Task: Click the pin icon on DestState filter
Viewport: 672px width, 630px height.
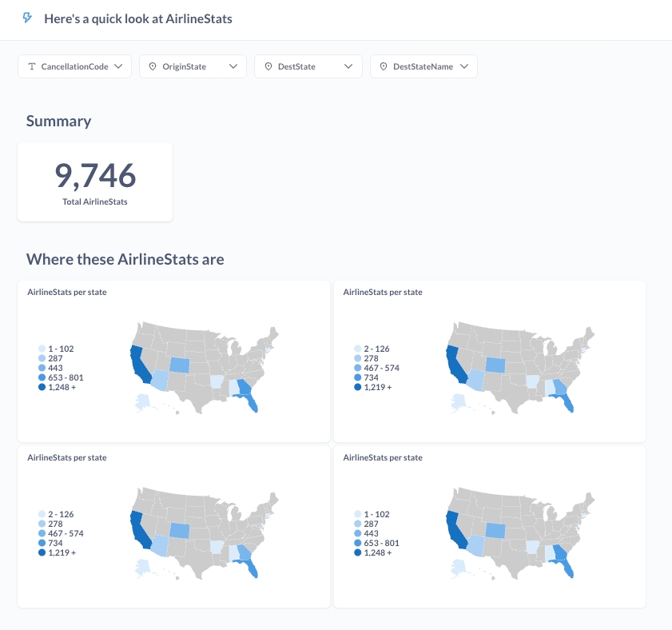Action: 268,67
